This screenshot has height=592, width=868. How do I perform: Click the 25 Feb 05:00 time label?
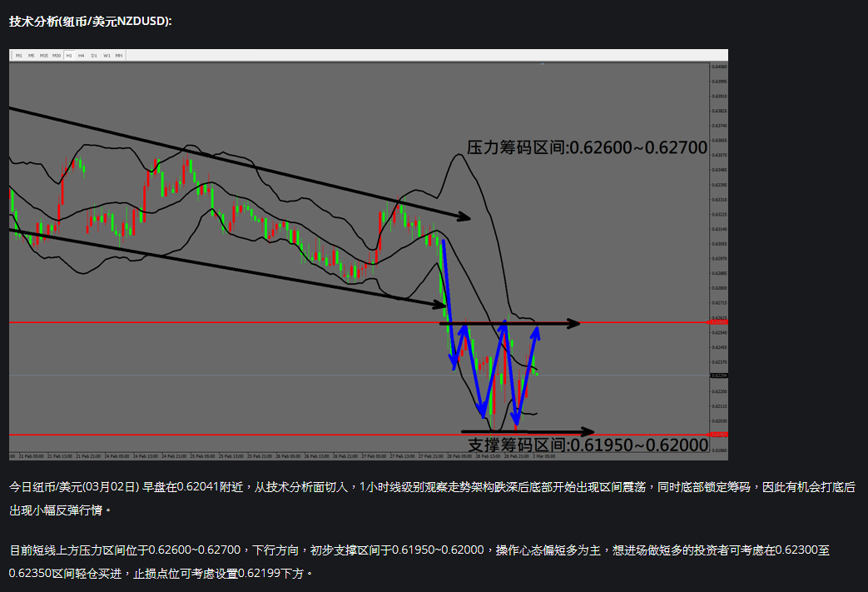[x=202, y=456]
